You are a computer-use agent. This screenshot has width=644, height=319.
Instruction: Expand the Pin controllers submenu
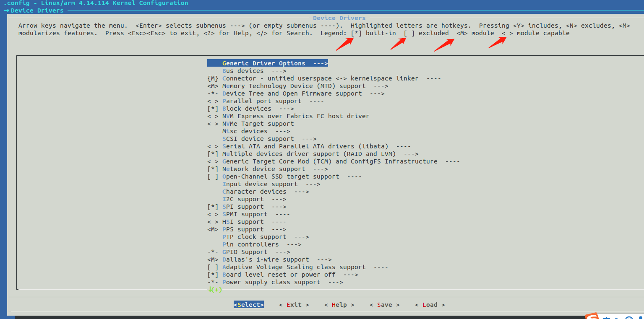(x=262, y=244)
